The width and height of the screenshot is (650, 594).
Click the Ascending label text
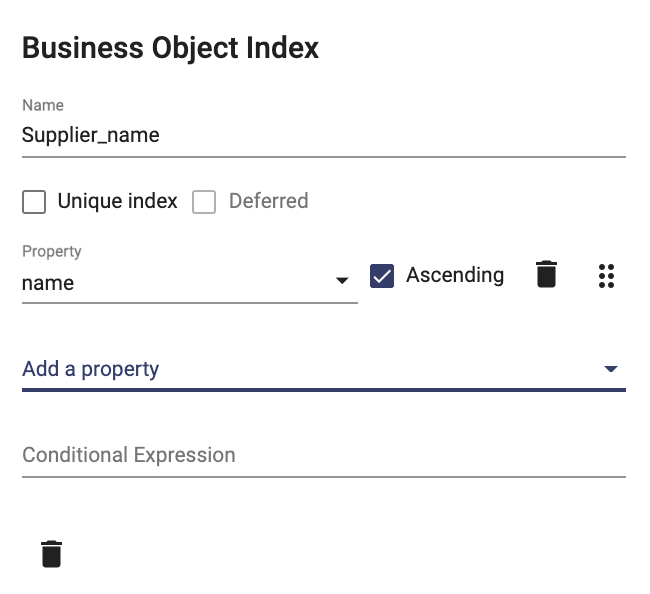click(x=455, y=275)
